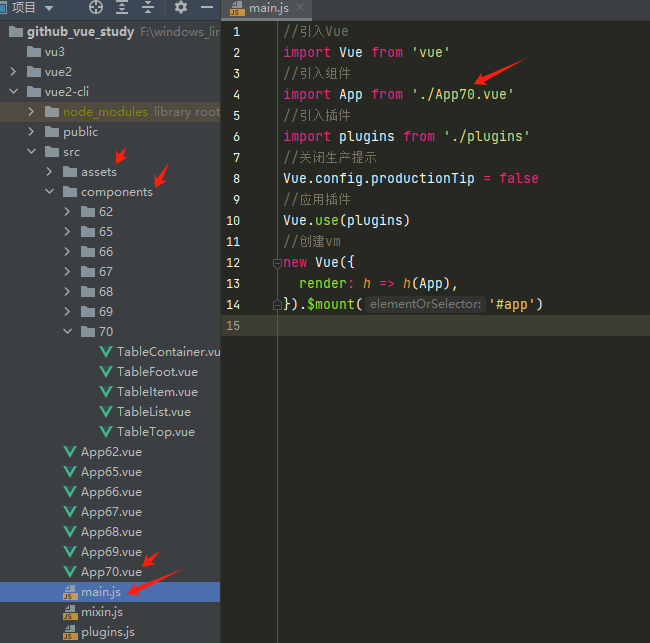Click the 'false' keyword on line 8
This screenshot has width=650, height=643.
519,178
